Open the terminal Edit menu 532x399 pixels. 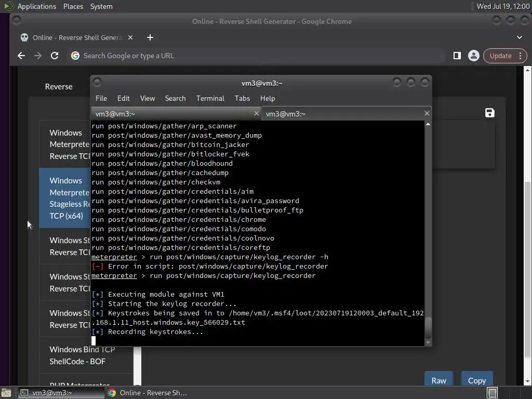point(124,98)
